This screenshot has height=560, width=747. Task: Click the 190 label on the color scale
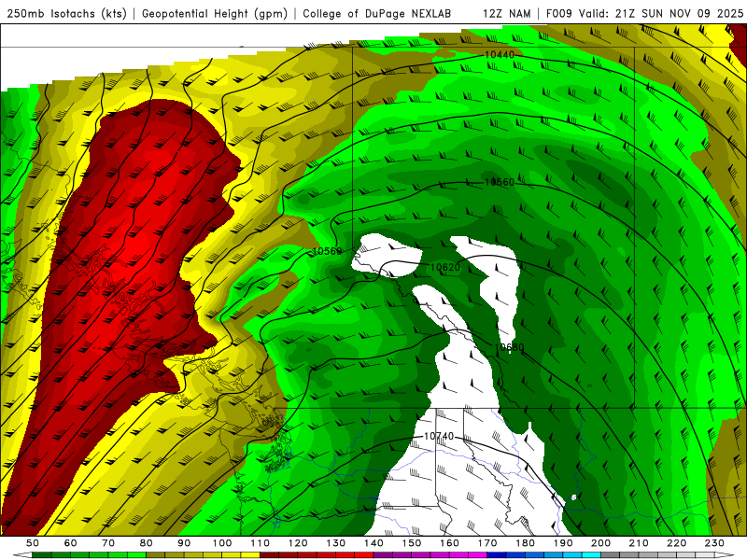click(563, 543)
